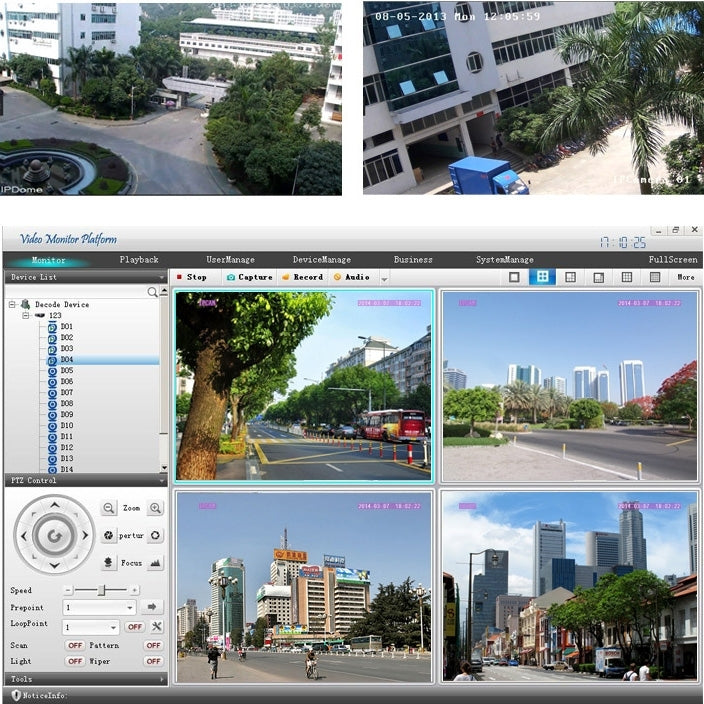The image size is (704, 704).
Task: Click the FullScreen button
Action: click(673, 260)
